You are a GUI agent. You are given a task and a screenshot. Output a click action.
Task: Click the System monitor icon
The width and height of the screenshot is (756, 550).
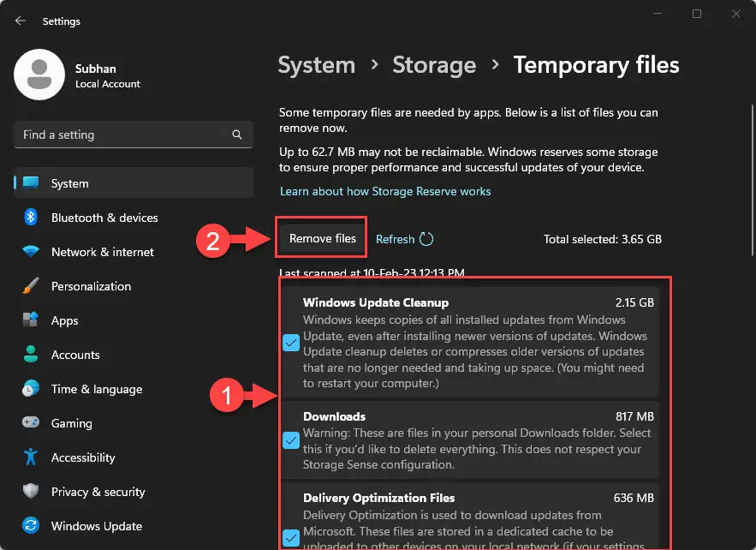click(x=31, y=182)
